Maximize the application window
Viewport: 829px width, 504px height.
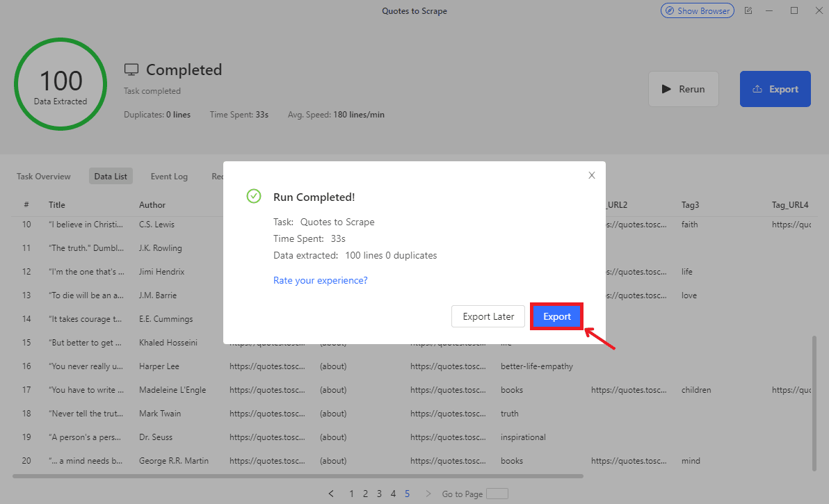pyautogui.click(x=794, y=10)
